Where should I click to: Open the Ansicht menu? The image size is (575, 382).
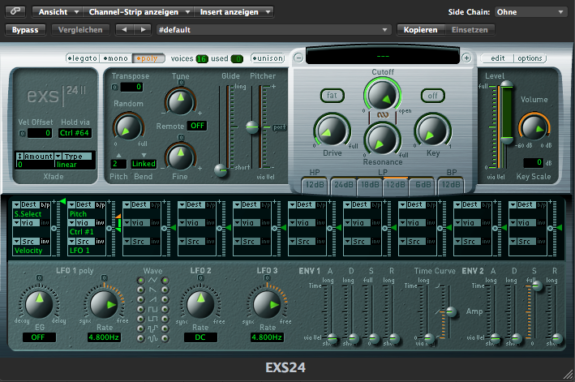point(58,12)
